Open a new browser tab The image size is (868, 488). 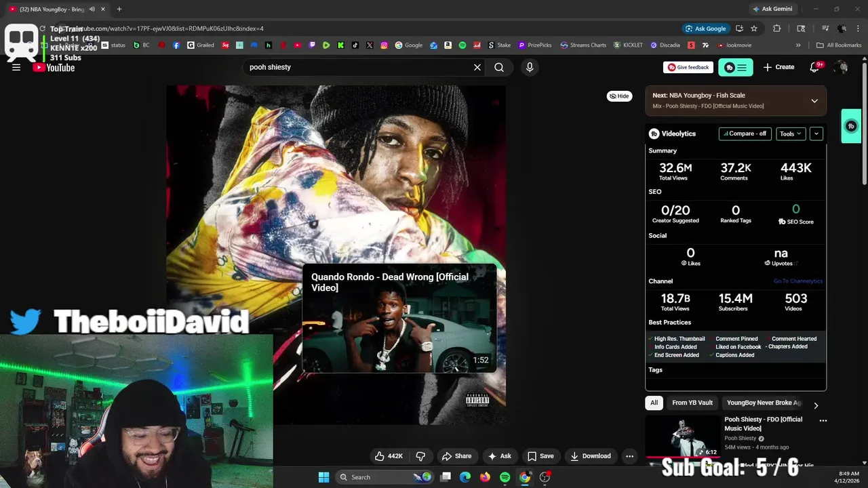tap(119, 9)
